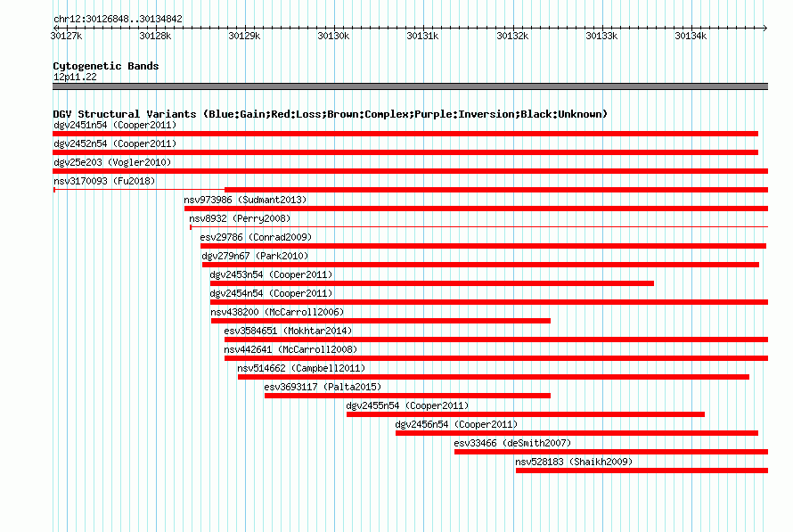Click the red bar under nsv528183
793x532 pixels.
click(x=642, y=471)
